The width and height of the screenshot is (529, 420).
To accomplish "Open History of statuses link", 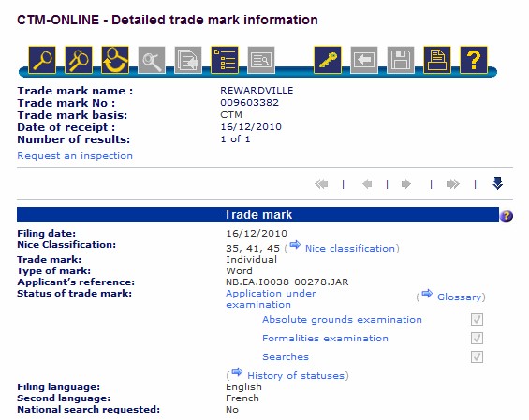I will (x=296, y=375).
